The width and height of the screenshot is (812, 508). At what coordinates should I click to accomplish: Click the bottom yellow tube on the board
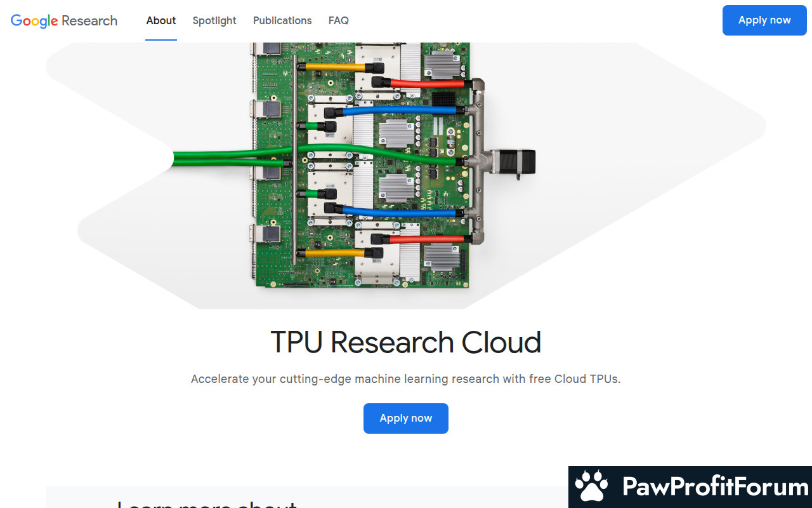coord(335,253)
